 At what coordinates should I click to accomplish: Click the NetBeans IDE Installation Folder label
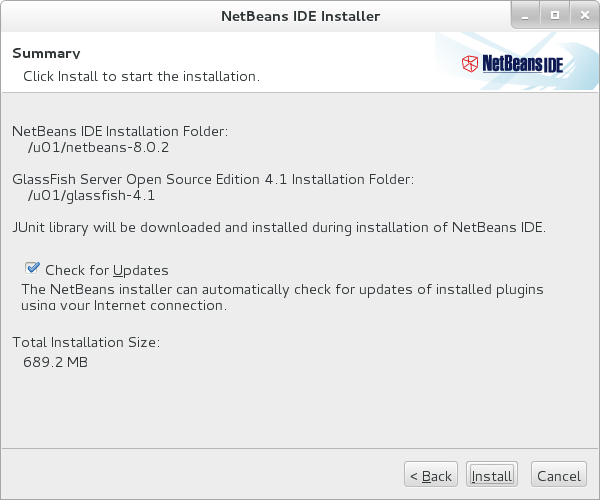120,131
